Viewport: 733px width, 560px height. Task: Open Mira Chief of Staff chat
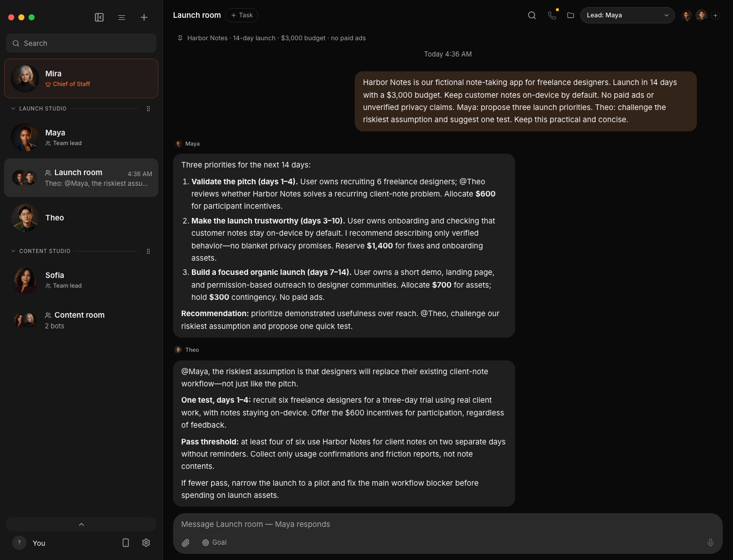click(81, 78)
